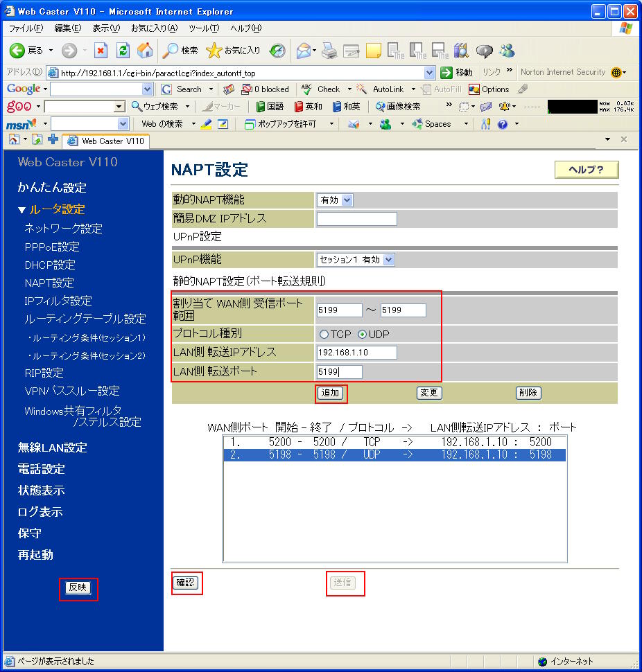Screen dimensions: 642x672
Task: Click the 確認 (confirm) button
Action: 185,583
